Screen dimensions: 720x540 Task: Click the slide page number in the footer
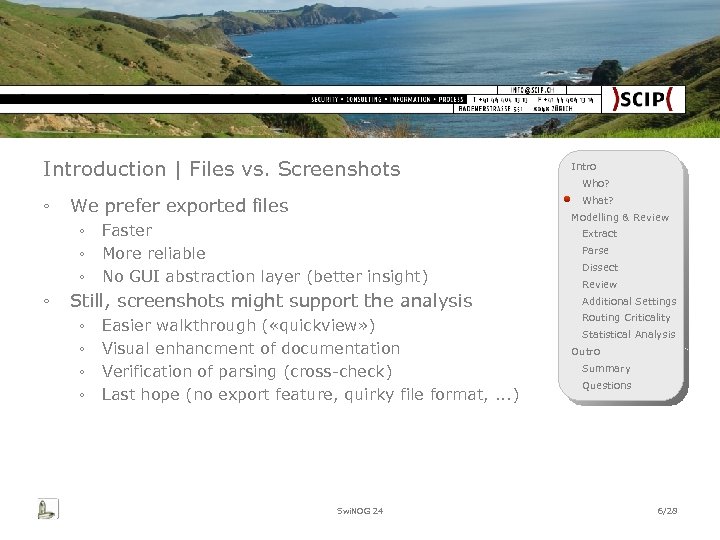pos(667,511)
